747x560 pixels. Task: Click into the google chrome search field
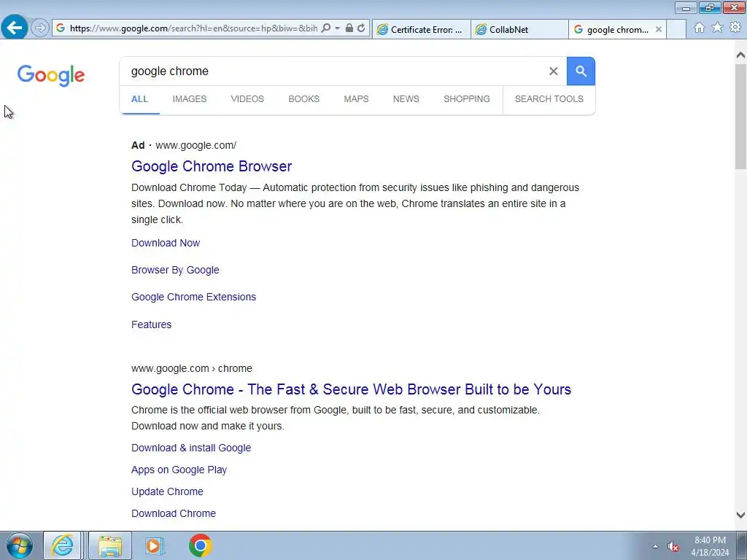click(333, 71)
